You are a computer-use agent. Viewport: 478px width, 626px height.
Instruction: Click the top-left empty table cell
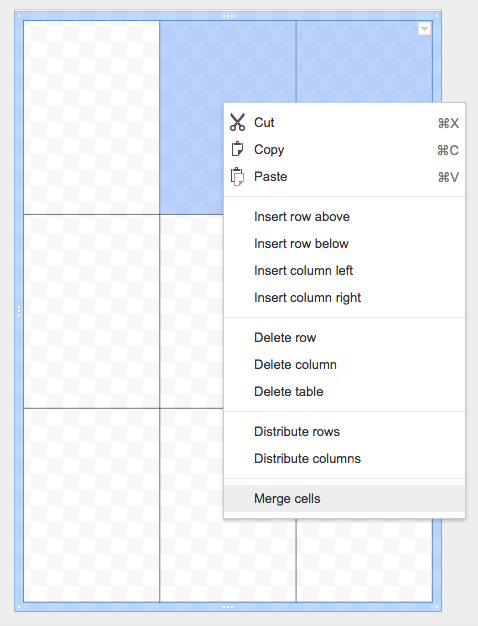click(91, 117)
